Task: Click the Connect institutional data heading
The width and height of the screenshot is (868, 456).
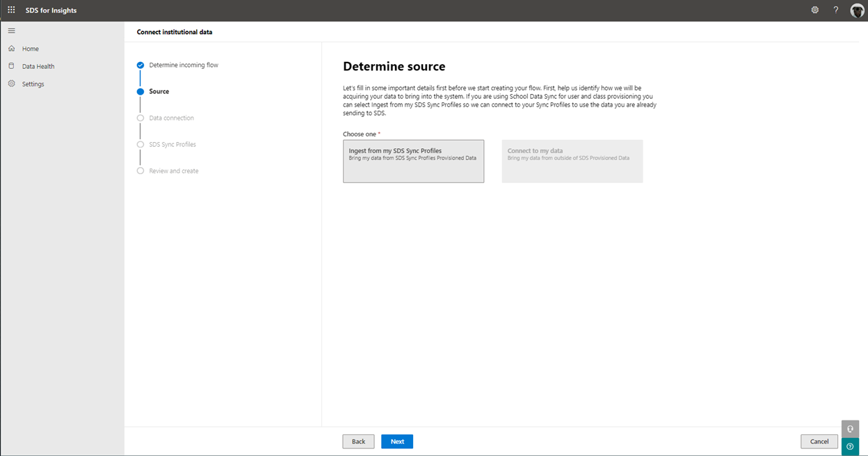Action: point(175,32)
